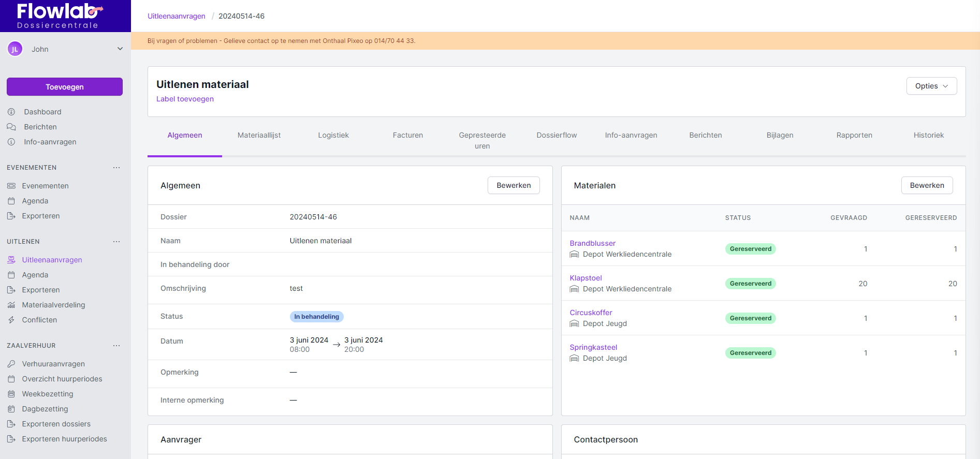Open the Evenementen section three-dots menu
Viewport: 980px width, 459px height.
point(116,168)
